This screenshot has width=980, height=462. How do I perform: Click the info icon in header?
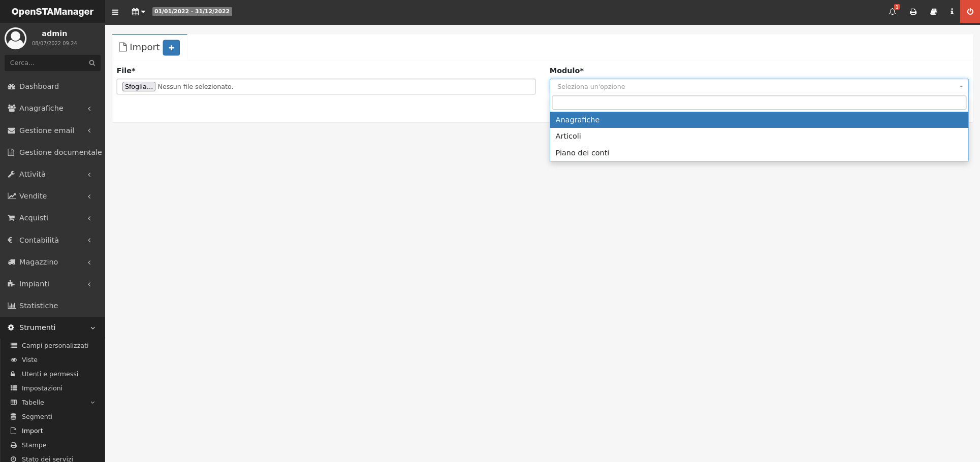tap(952, 12)
